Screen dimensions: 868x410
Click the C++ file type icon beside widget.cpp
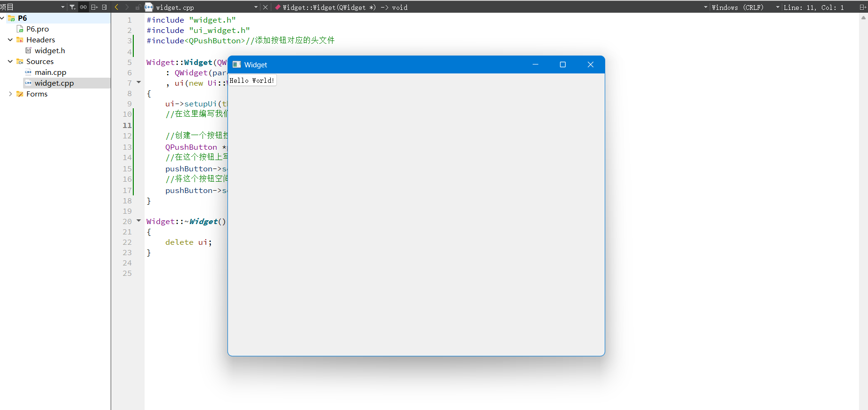[x=149, y=7]
